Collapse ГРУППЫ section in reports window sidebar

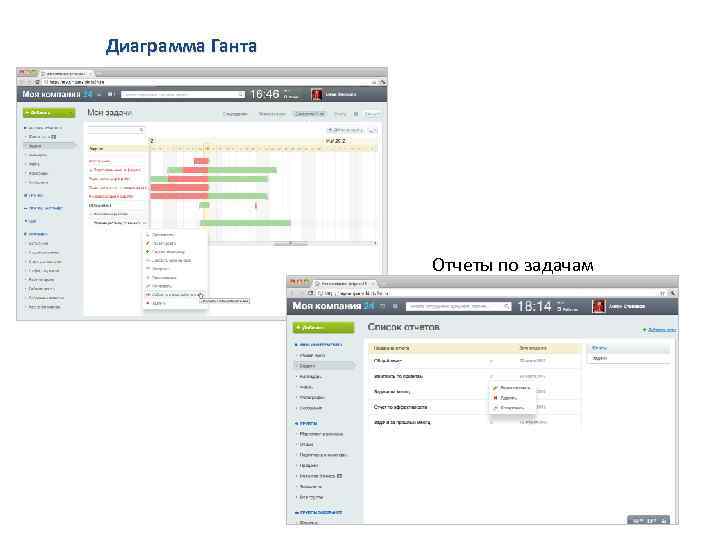[306, 423]
